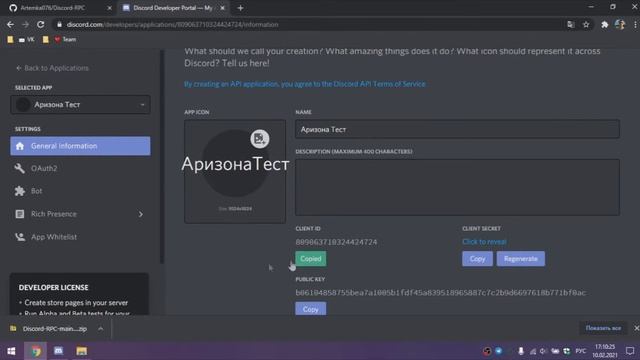Open a new browser tab
Screen dimensions: 640x360
click(x=240, y=8)
